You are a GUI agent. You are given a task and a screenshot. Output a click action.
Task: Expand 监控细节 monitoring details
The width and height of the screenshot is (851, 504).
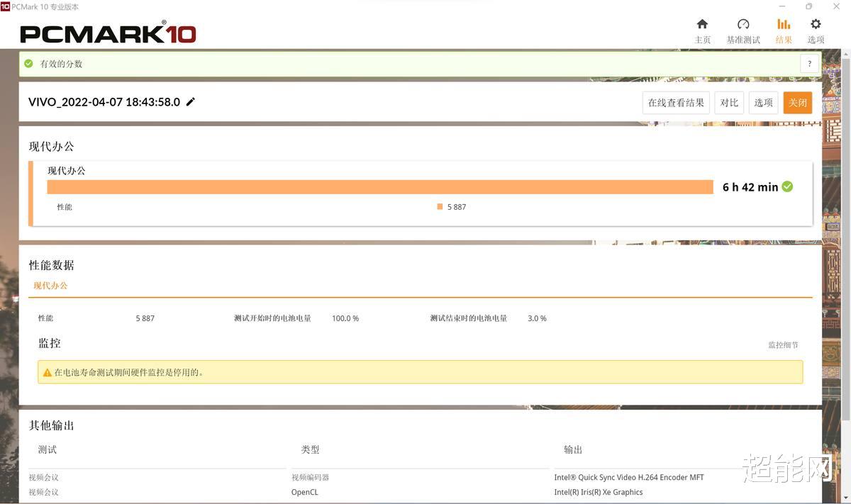(x=784, y=345)
